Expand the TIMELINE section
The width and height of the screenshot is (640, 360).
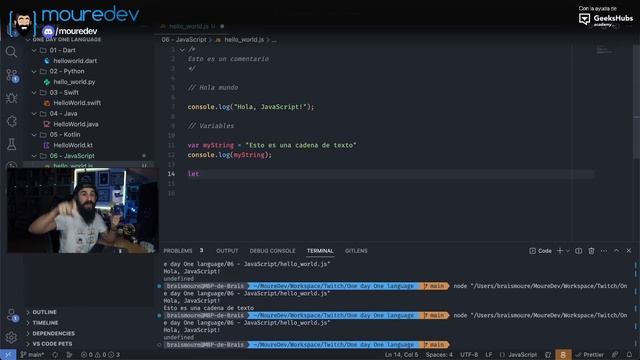[45, 323]
